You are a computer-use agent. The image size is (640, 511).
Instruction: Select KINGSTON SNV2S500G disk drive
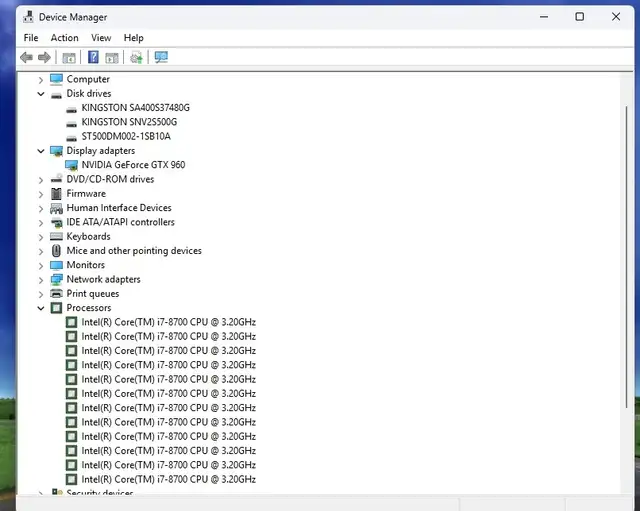point(129,122)
